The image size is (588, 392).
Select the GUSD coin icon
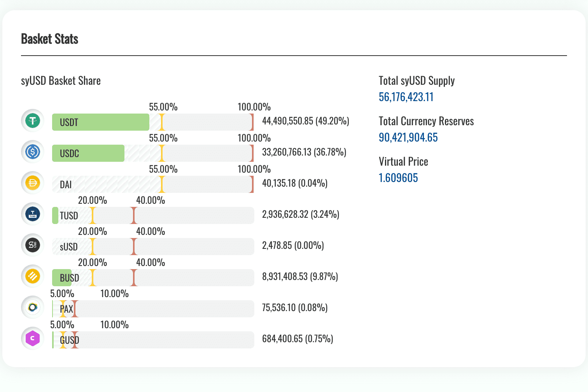[x=32, y=338]
